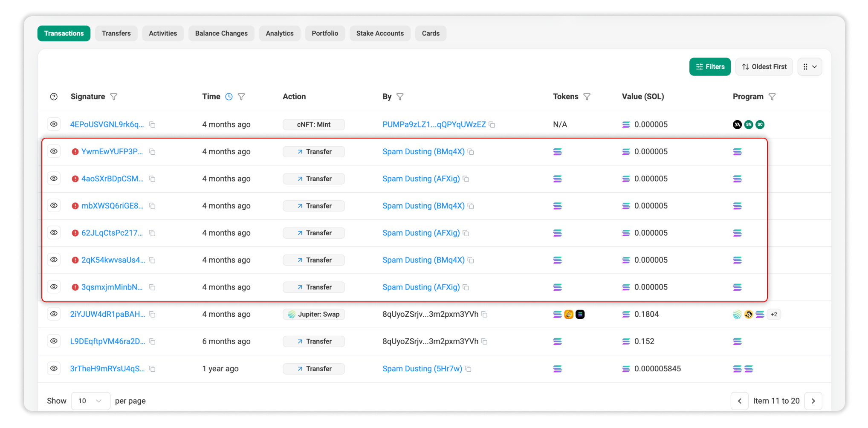Open transaction YwmEwYUFP3P link

click(112, 152)
